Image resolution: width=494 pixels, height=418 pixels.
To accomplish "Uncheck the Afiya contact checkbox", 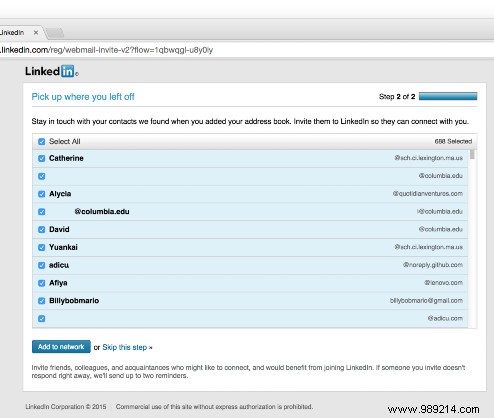I will coord(41,283).
